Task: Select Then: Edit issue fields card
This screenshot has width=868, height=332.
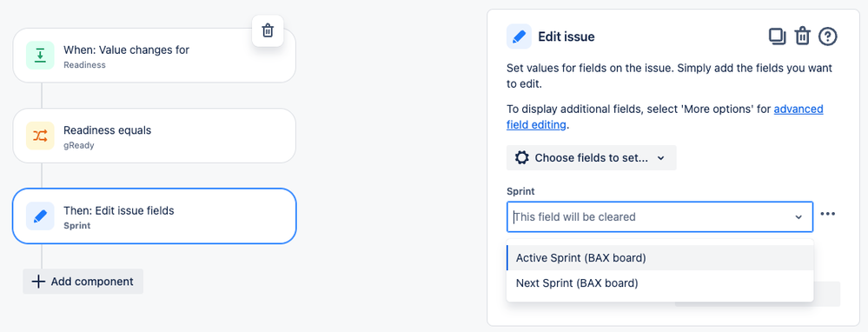Action: (155, 216)
